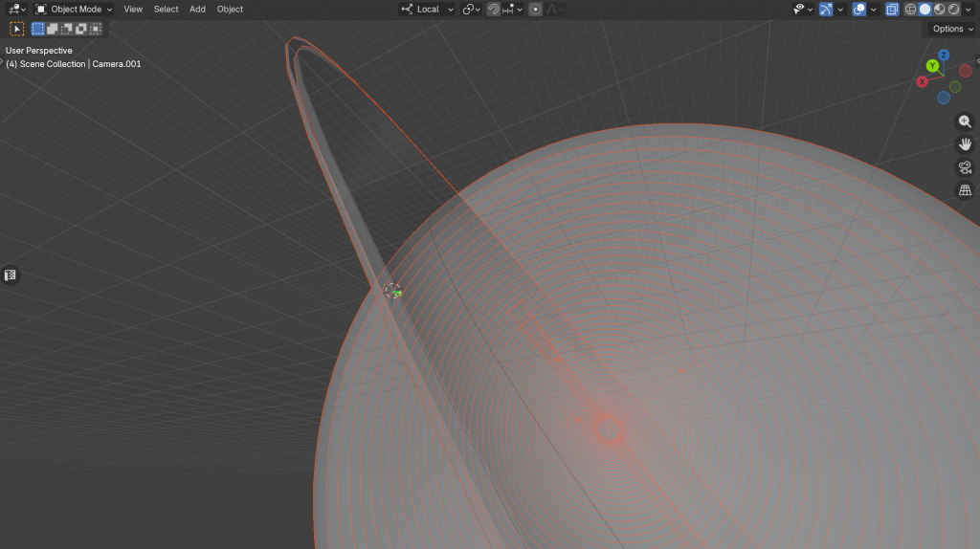Choose intersect selection mode icon

(96, 29)
